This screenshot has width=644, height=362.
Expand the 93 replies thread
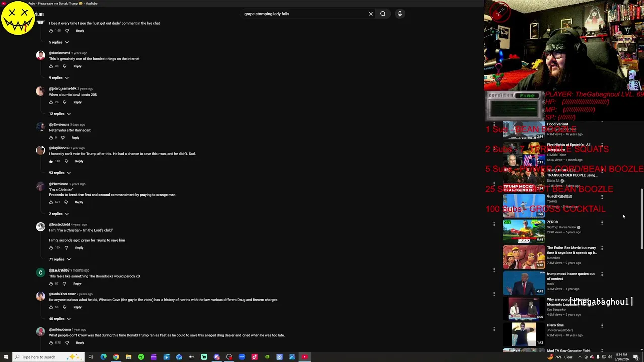point(60,173)
